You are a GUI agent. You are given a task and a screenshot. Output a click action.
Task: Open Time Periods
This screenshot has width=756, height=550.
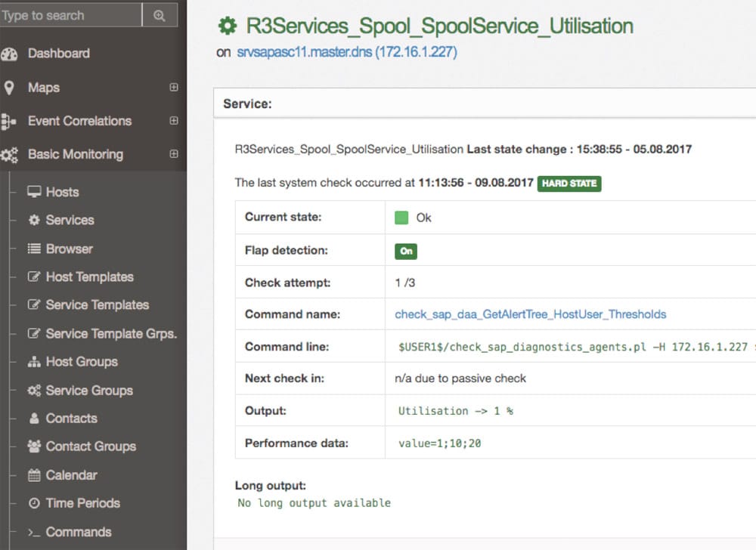coord(83,503)
